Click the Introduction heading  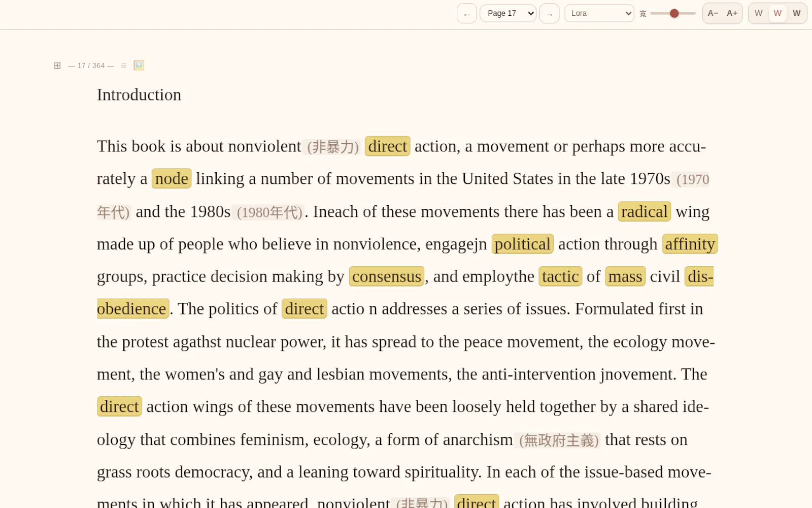click(x=139, y=95)
